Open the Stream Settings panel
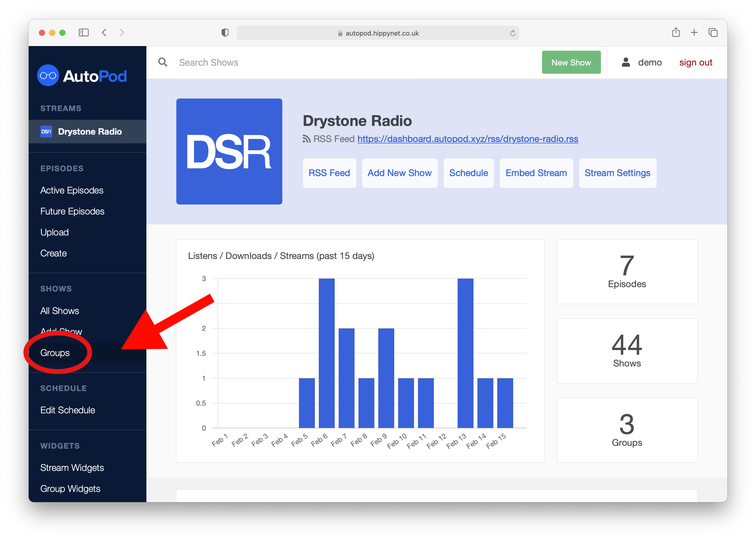756x540 pixels. 618,173
